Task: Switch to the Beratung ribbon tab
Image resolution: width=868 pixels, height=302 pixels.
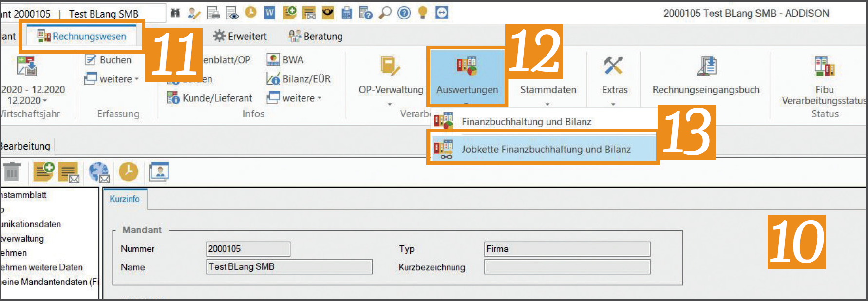Action: 316,36
